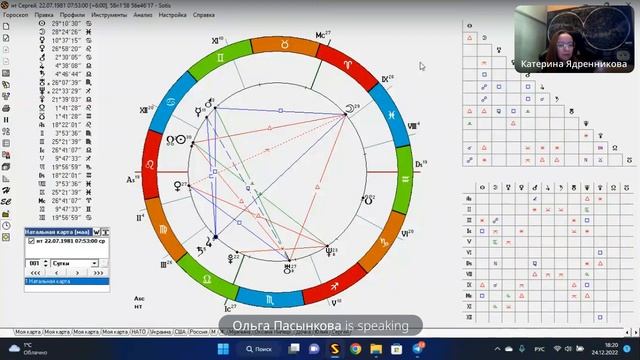Open Microsoft Store from the taskbar

pos(396,349)
